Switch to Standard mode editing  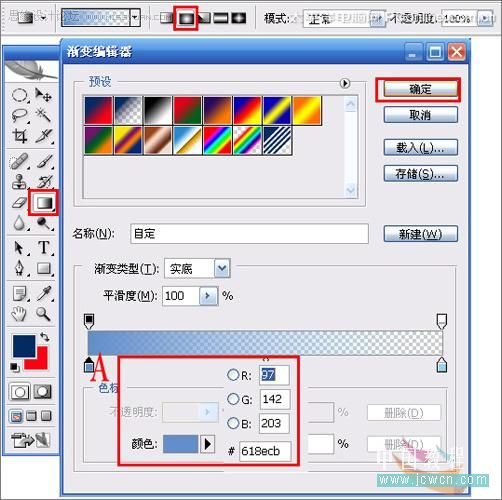(x=19, y=392)
